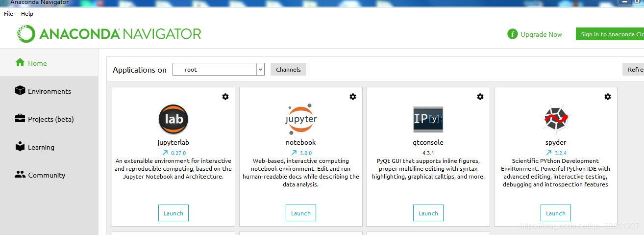Open the qtconsole card settings gear
644x235 pixels.
(x=480, y=97)
